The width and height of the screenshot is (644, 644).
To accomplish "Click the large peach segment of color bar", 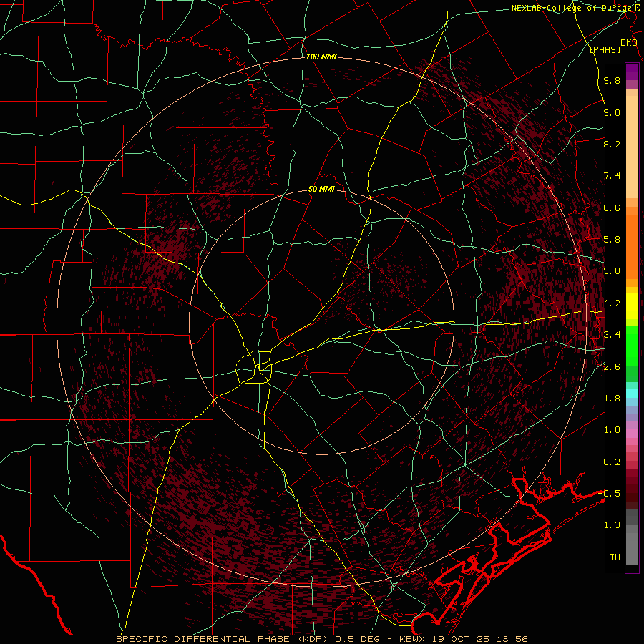I will click(632, 148).
